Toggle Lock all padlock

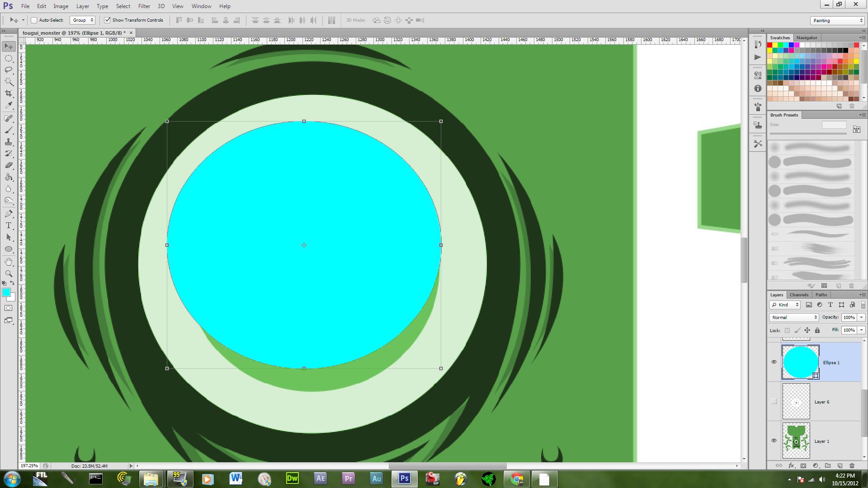pyautogui.click(x=817, y=330)
